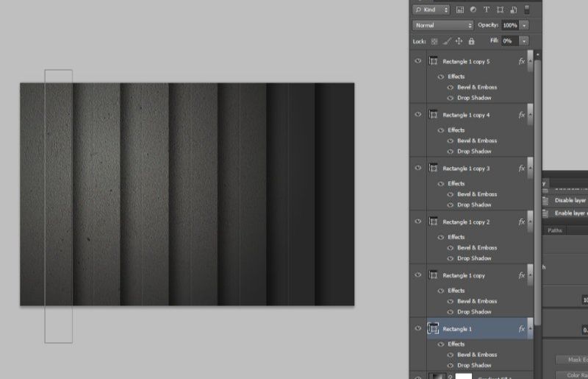Viewport: 588px width, 379px height.
Task: Hide the Rectangle 1 copy 3 layer
Action: [x=418, y=168]
